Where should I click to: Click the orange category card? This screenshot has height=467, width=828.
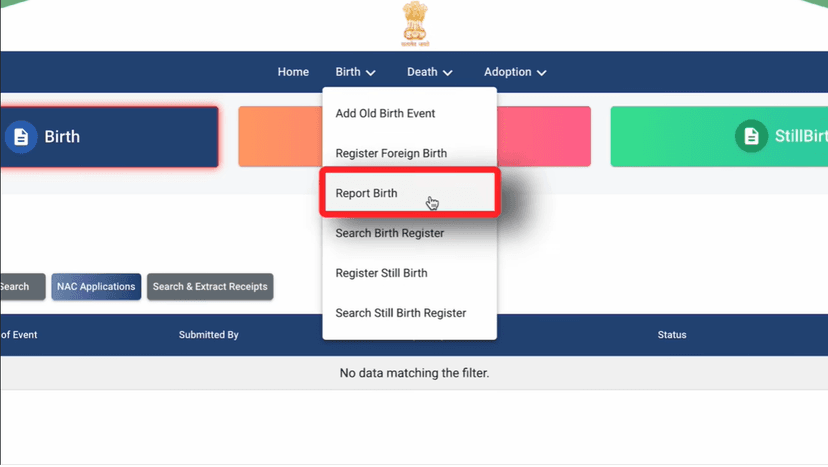tap(279, 137)
